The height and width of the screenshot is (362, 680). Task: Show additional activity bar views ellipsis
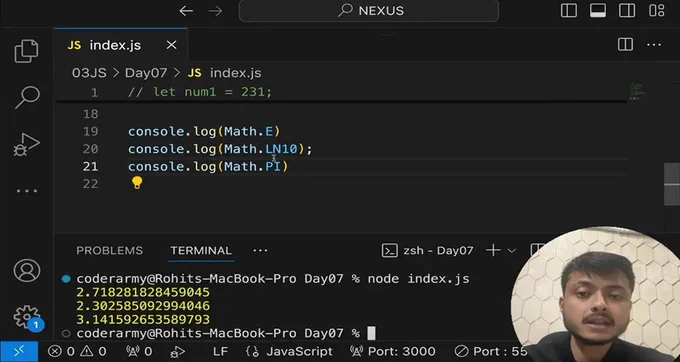[26, 191]
